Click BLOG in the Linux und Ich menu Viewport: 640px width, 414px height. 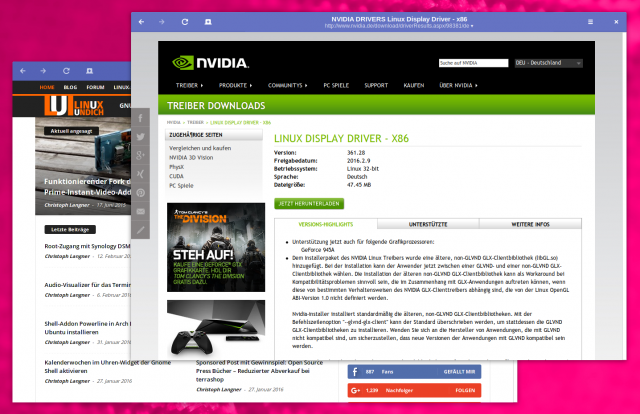[x=70, y=87]
